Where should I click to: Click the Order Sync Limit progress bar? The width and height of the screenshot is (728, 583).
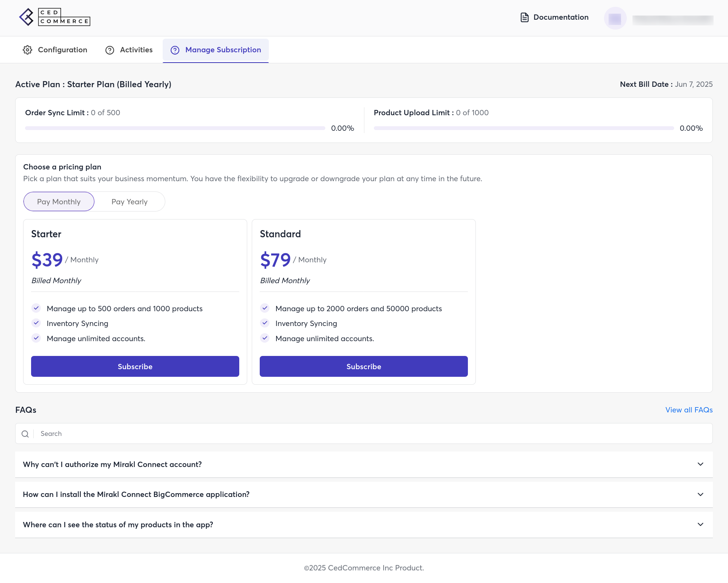(175, 128)
